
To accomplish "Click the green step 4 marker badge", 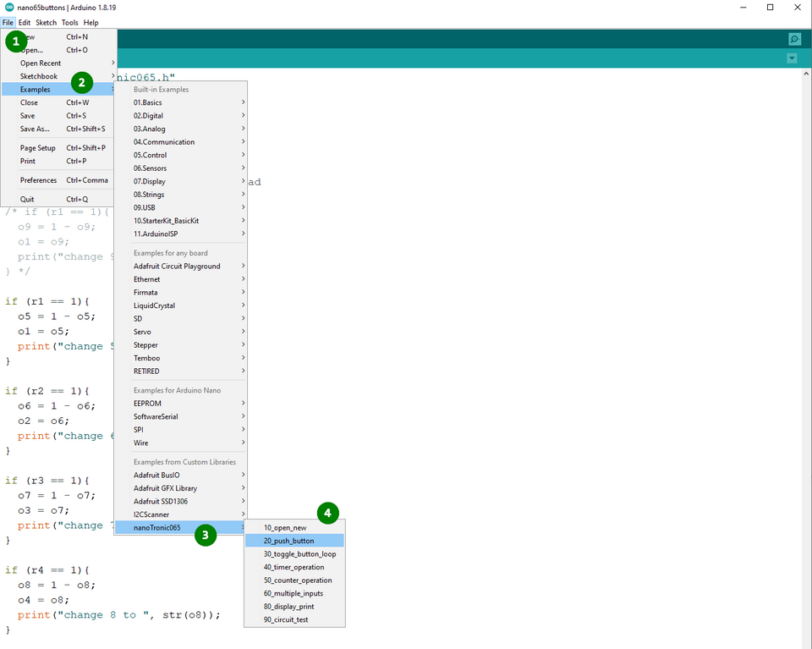I will (327, 513).
